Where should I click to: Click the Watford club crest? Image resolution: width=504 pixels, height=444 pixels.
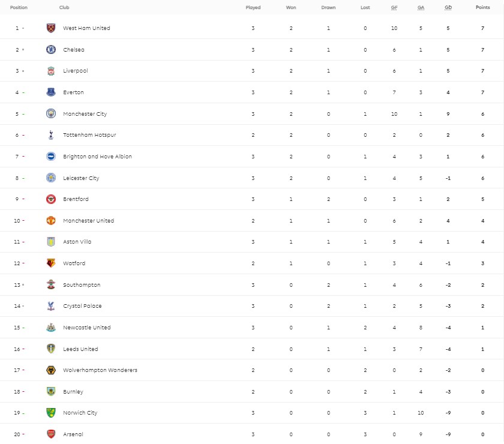(51, 263)
